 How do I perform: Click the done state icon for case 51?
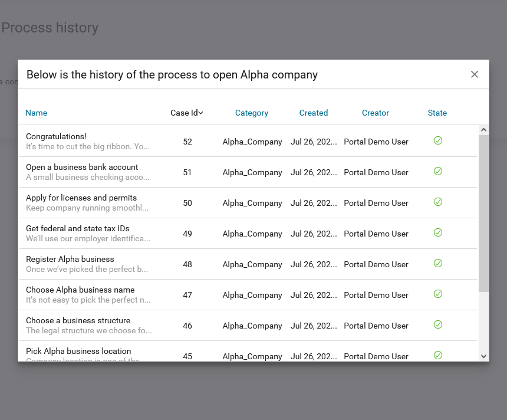click(x=438, y=171)
